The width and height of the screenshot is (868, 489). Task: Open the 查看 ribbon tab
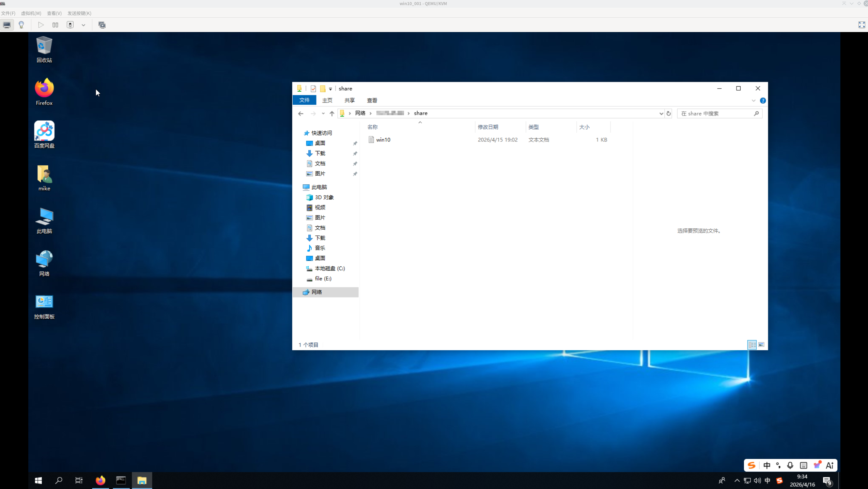[372, 100]
